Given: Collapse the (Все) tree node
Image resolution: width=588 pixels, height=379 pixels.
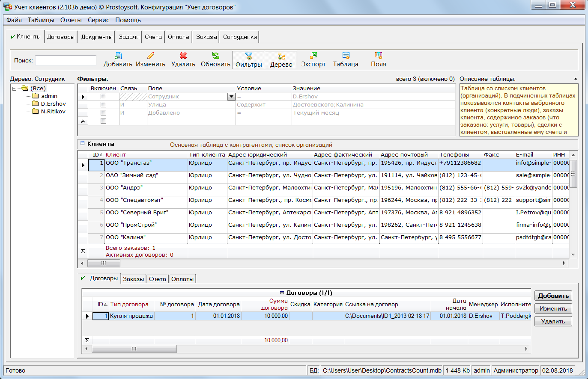Looking at the screenshot, I should pyautogui.click(x=15, y=89).
